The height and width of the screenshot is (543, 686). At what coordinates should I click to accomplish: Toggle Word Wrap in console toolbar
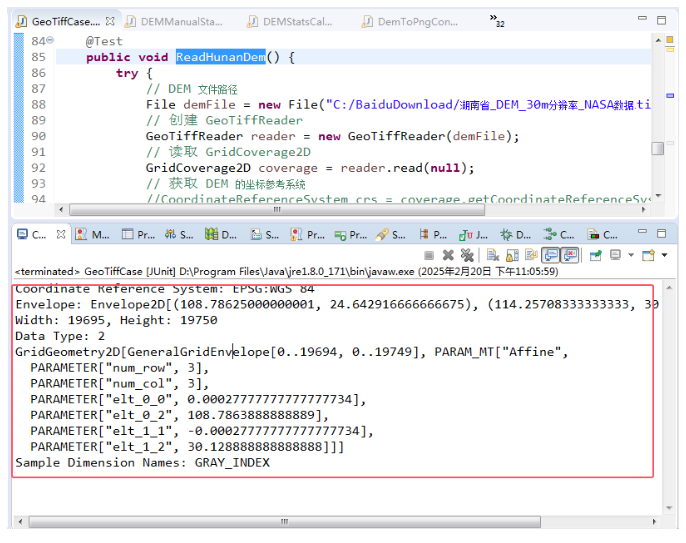pyautogui.click(x=531, y=255)
